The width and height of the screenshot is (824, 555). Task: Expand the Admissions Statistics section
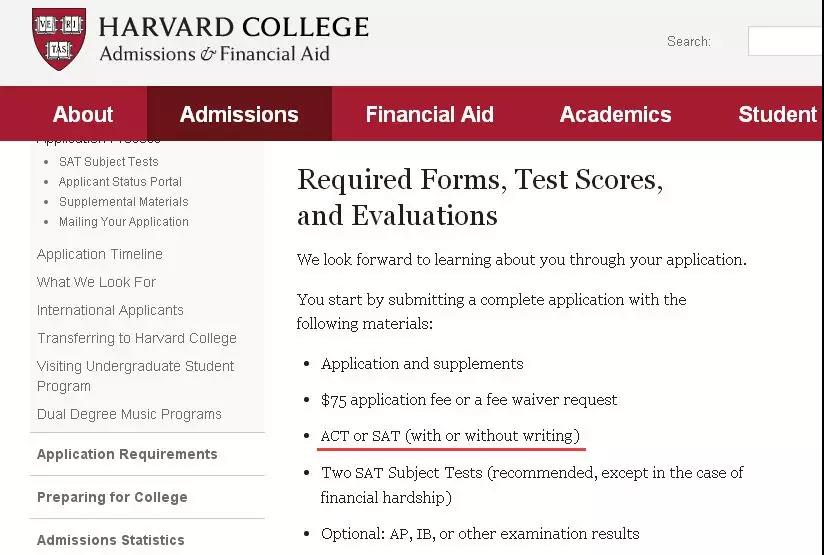click(x=111, y=540)
